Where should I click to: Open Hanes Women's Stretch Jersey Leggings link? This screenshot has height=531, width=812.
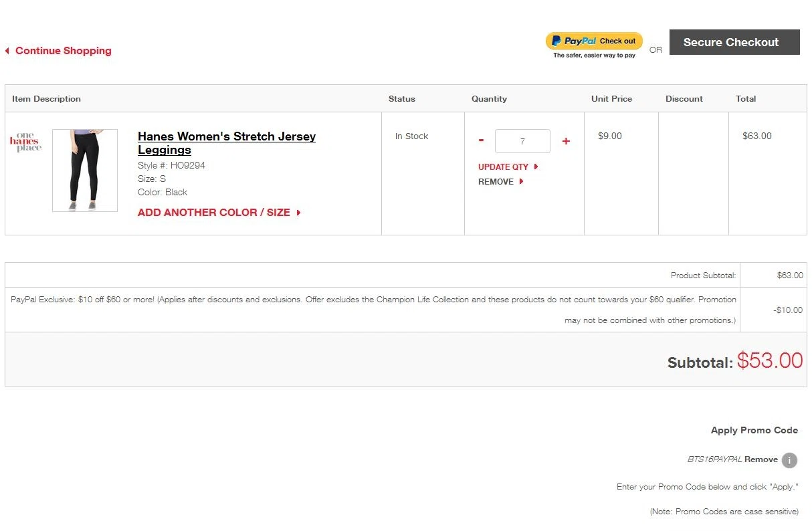pyautogui.click(x=227, y=143)
